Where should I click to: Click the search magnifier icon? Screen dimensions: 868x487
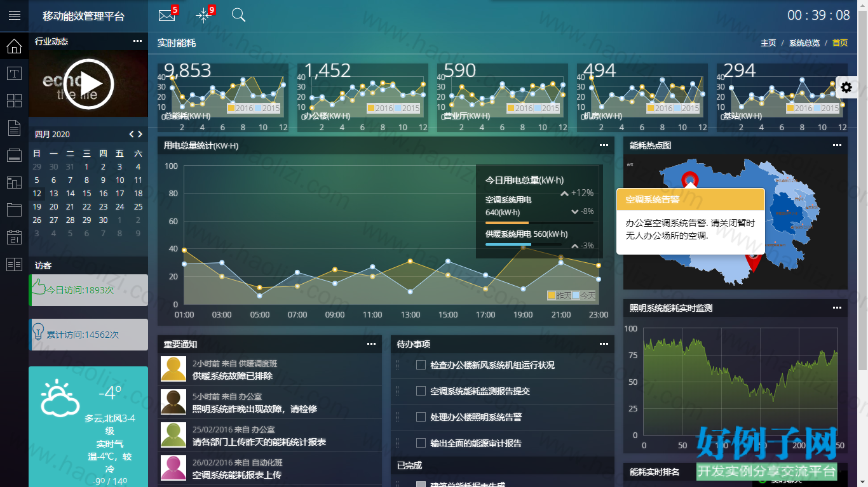238,15
